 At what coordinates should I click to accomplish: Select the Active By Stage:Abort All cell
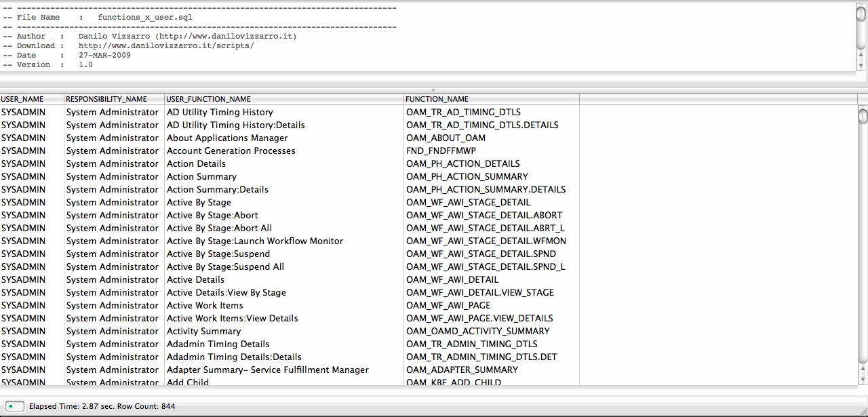click(x=284, y=228)
